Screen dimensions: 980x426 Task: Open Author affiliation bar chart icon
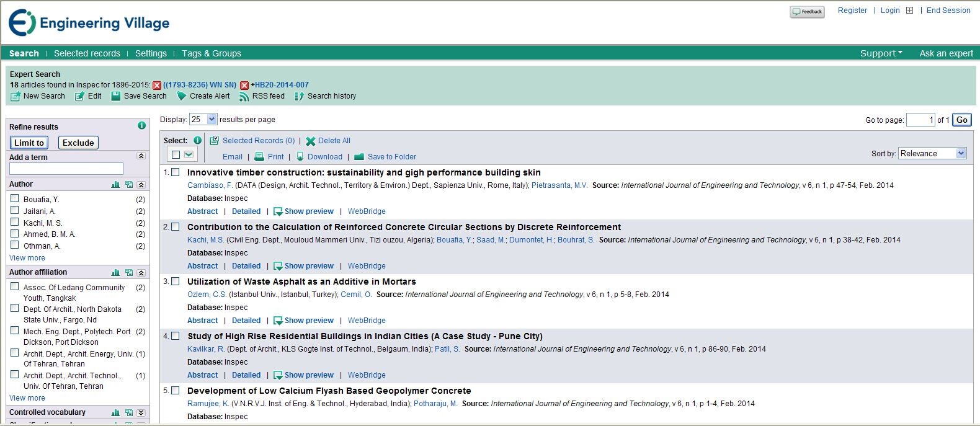coord(116,273)
